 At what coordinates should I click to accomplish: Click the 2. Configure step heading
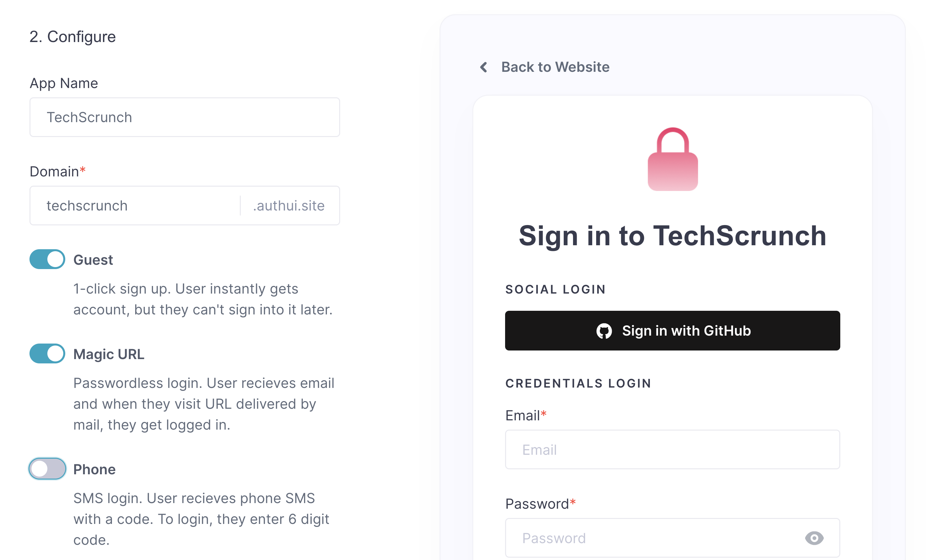tap(73, 37)
